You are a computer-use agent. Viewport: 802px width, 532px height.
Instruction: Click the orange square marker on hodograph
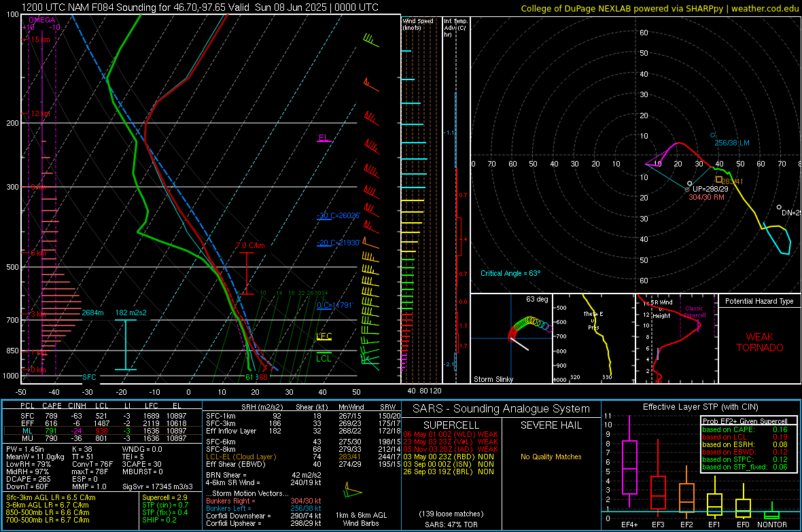(x=719, y=179)
